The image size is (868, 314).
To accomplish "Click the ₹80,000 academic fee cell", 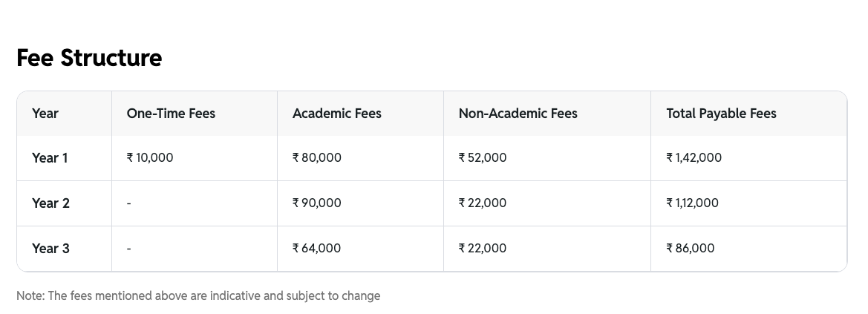I will point(317,157).
